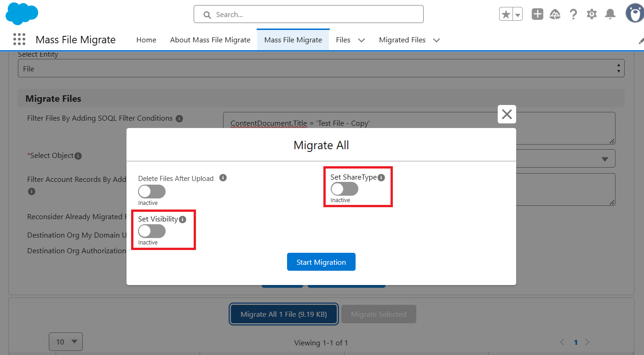Click the Migrate Selected button

379,314
